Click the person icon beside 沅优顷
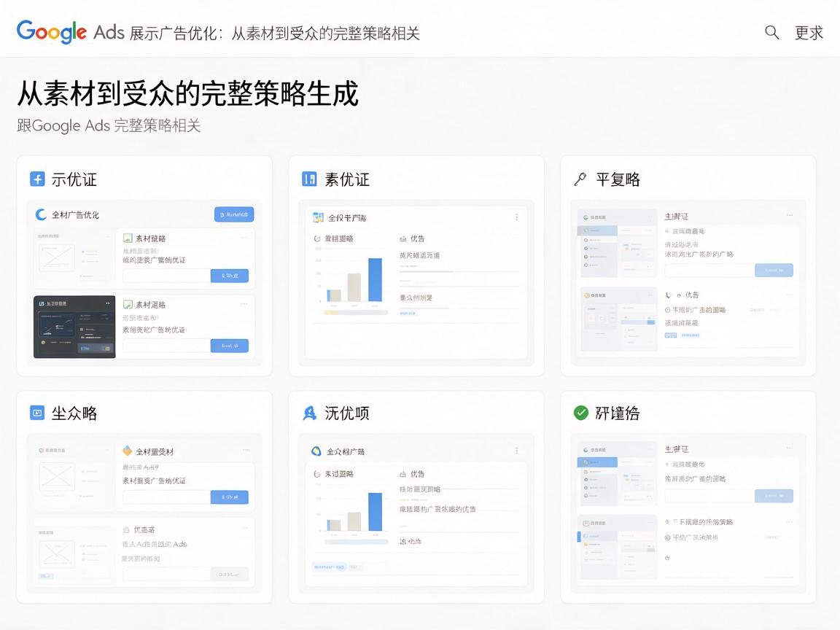This screenshot has width=840, height=630. [310, 413]
